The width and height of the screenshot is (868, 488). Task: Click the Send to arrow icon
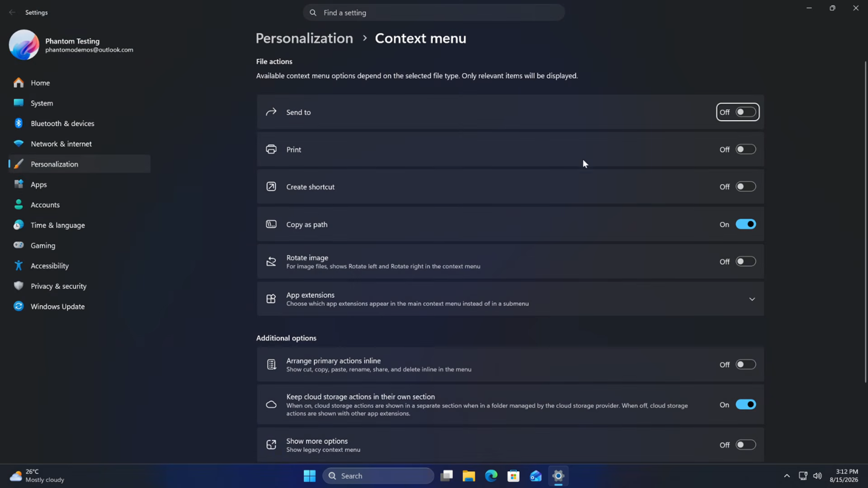click(271, 112)
